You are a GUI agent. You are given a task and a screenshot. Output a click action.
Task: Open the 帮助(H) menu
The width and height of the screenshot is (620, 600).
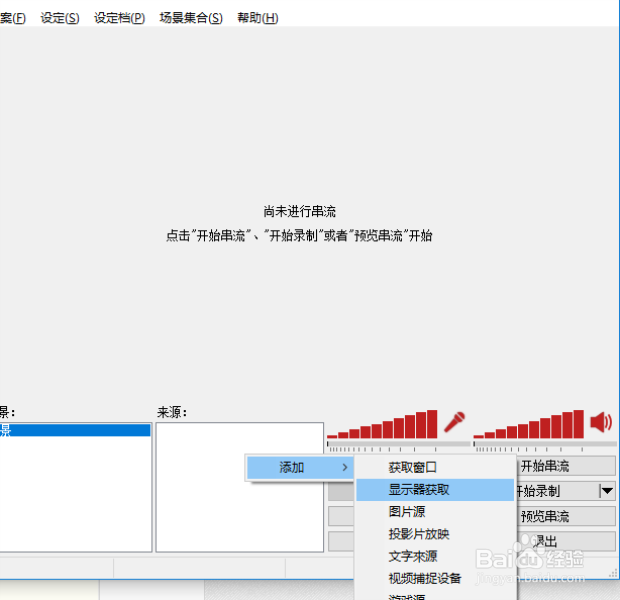click(258, 18)
